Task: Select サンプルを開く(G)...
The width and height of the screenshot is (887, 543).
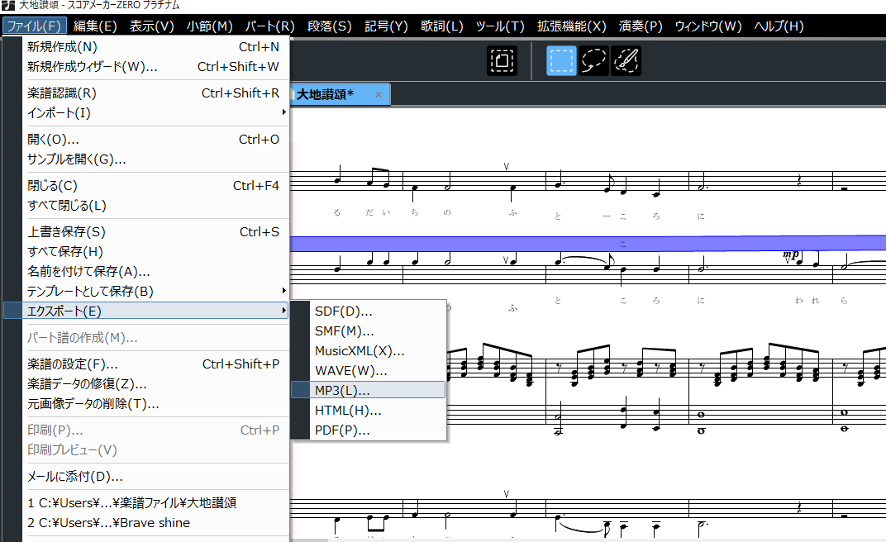Action: (x=154, y=160)
